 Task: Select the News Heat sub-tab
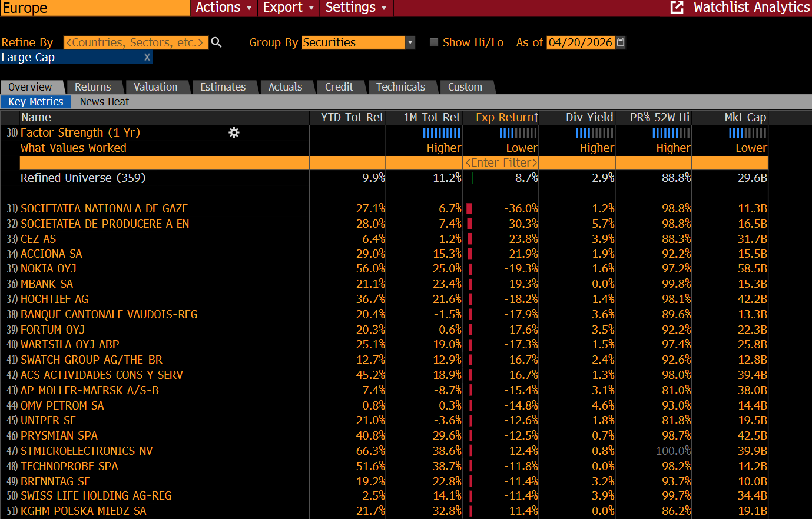tap(104, 102)
